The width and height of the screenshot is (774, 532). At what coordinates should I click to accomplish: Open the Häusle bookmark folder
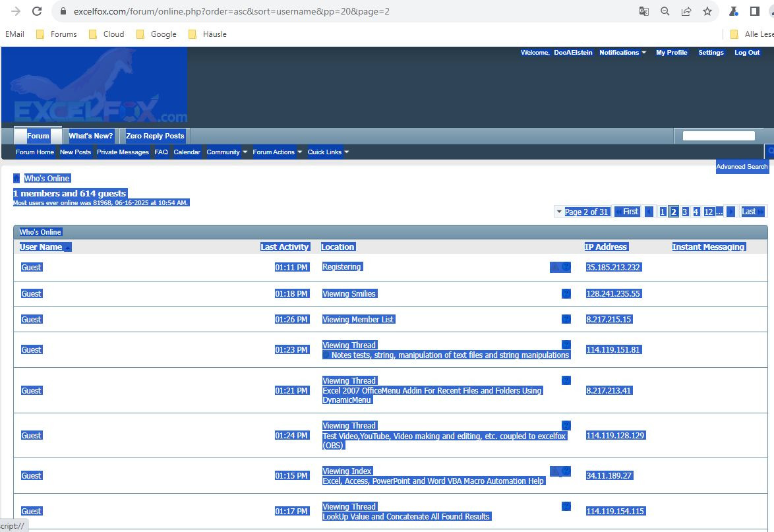(x=207, y=34)
